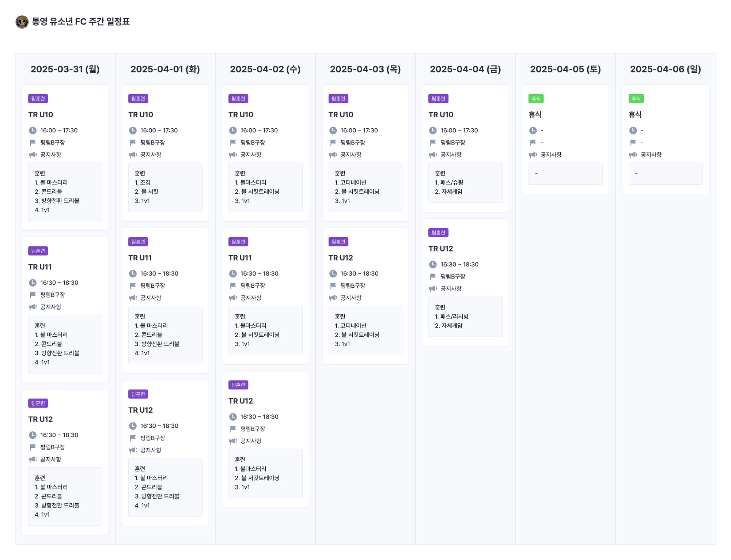
Task: Click clock icon in Monday TR U10 card
Action: click(33, 130)
